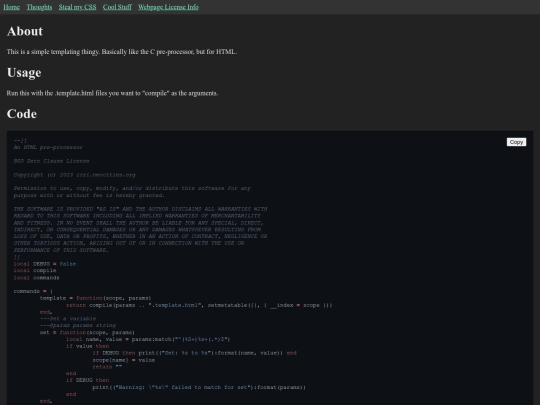Click the 'Run this with the .template.html' sentence
Image resolution: width=540 pixels, height=405 pixels.
(112, 93)
